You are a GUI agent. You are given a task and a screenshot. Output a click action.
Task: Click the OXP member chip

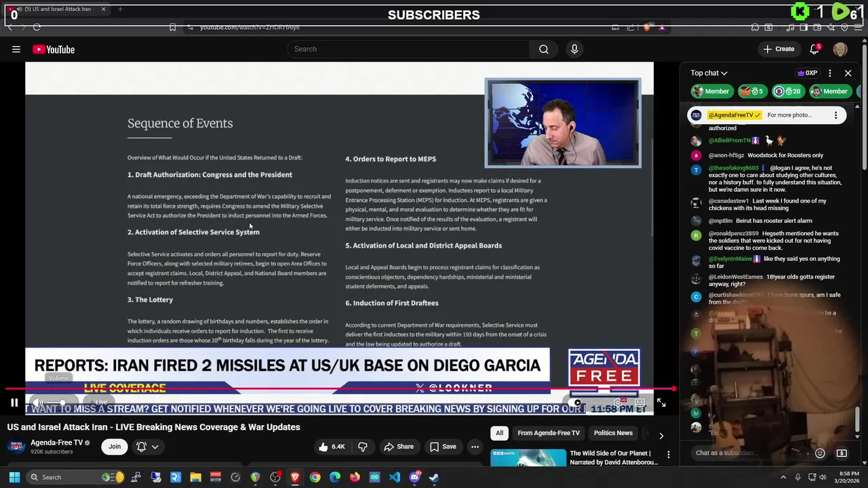[807, 73]
